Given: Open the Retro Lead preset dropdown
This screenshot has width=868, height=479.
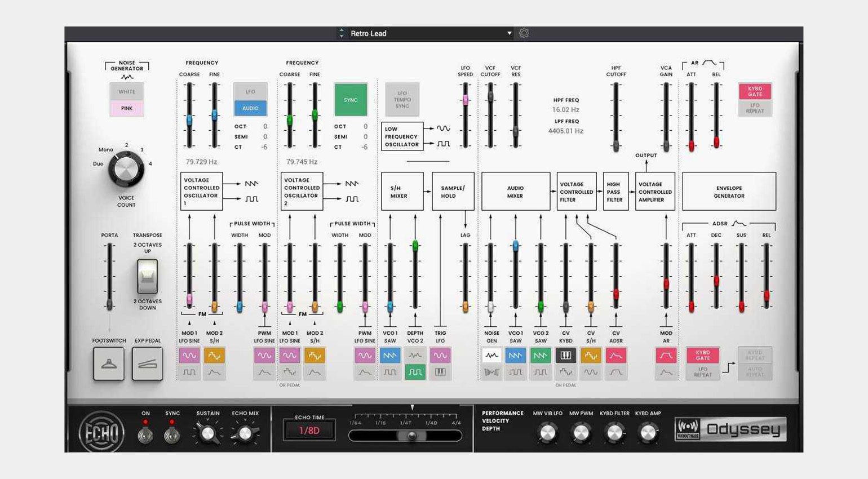Looking at the screenshot, I should (x=509, y=33).
